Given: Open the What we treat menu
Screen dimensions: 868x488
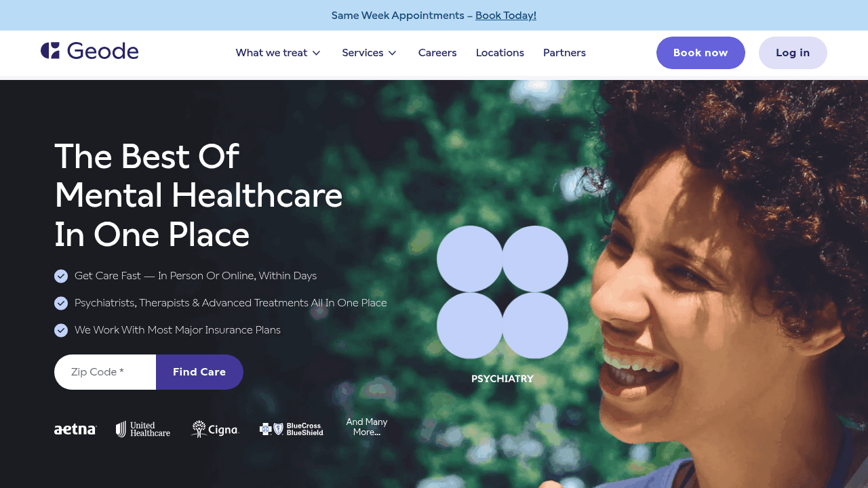Looking at the screenshot, I should click(278, 53).
